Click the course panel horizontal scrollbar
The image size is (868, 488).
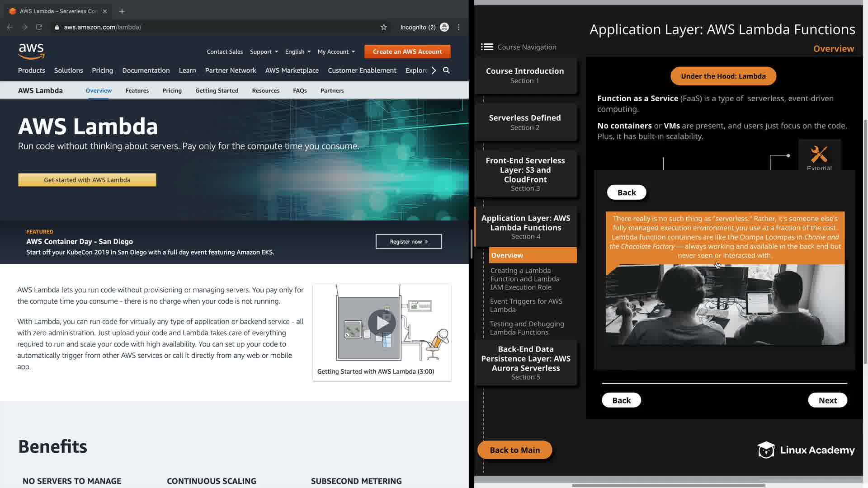[x=668, y=485]
